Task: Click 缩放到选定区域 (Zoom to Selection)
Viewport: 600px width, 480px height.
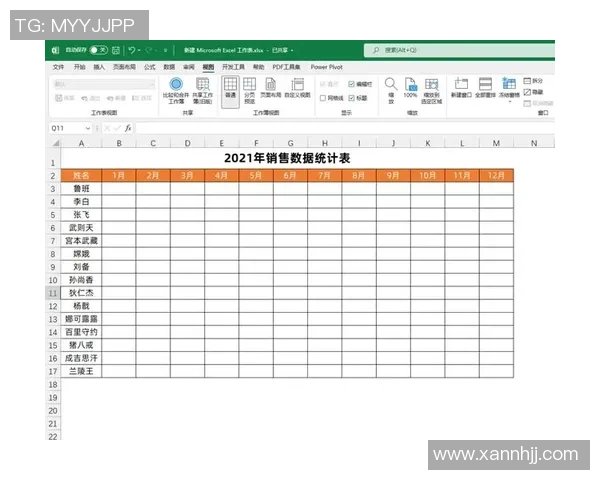Action: (431, 91)
